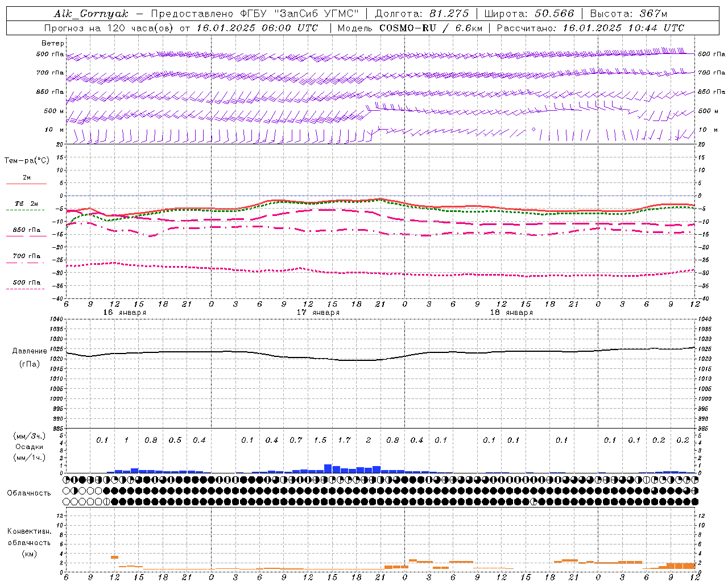Click the Давление pressure panel title
The width and height of the screenshot is (728, 582).
[30, 351]
